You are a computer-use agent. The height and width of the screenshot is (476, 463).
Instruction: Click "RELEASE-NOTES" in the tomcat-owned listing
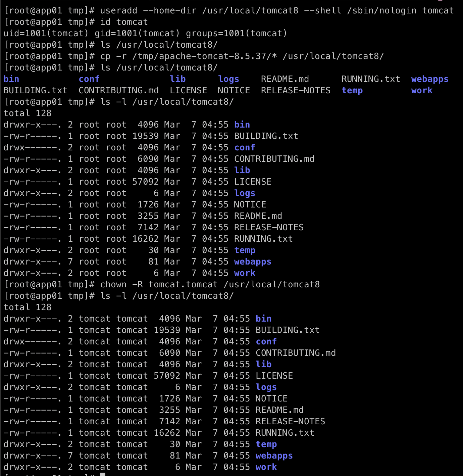(x=291, y=422)
